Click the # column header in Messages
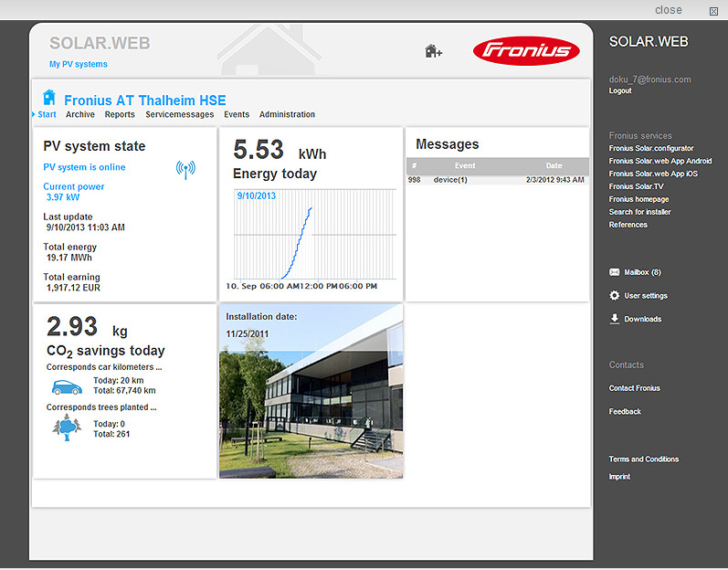 (414, 165)
